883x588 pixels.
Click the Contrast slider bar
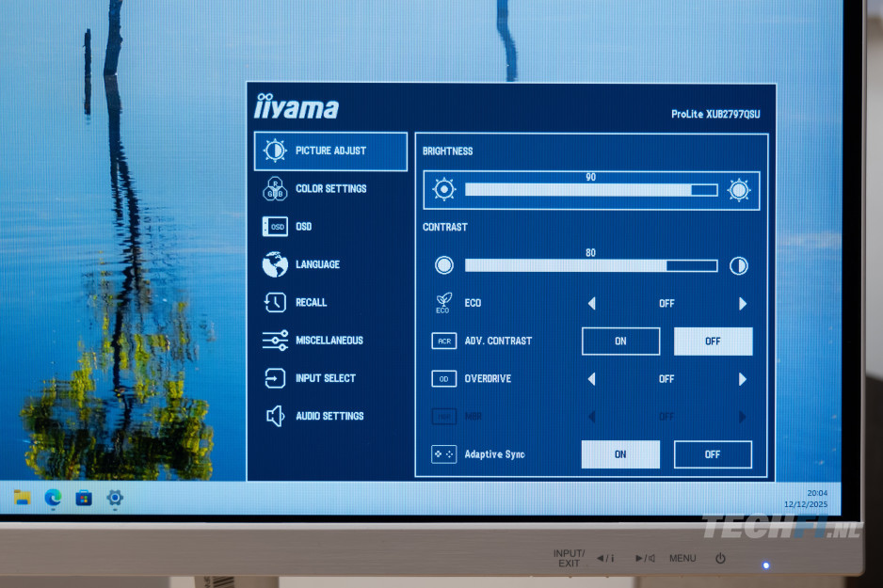coord(591,265)
